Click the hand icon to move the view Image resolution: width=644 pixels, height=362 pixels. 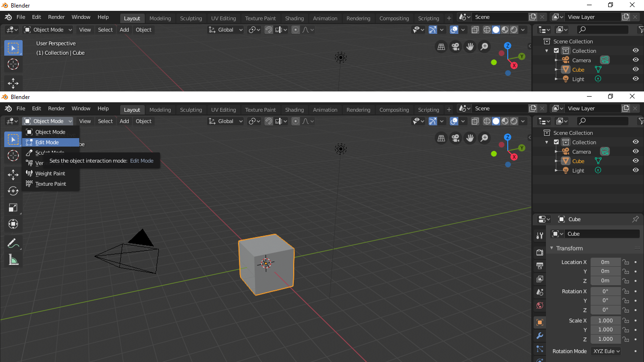tap(470, 138)
